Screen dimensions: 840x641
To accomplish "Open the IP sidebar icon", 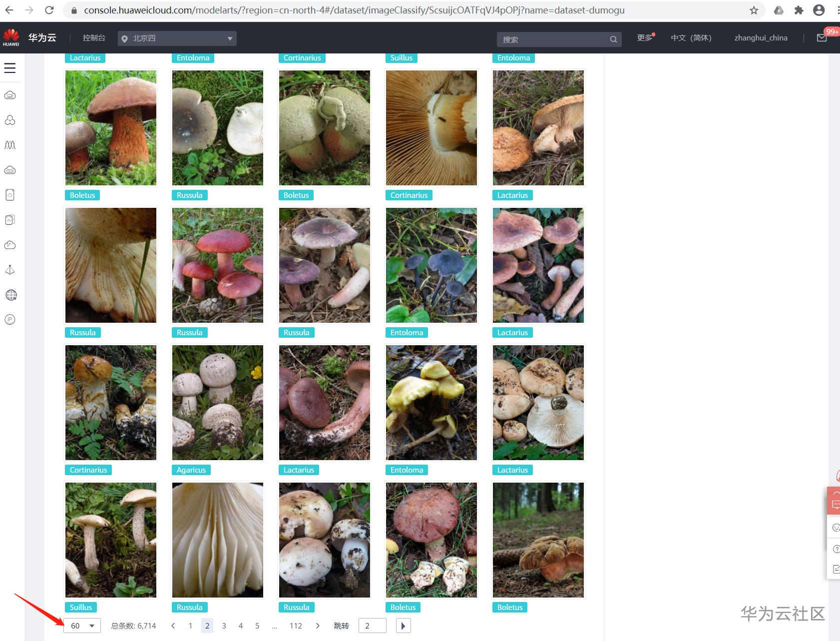I will 10,320.
